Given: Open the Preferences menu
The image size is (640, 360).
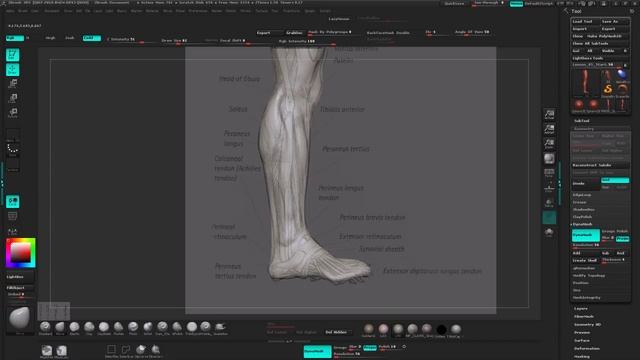Looking at the screenshot, I should point(198,11).
